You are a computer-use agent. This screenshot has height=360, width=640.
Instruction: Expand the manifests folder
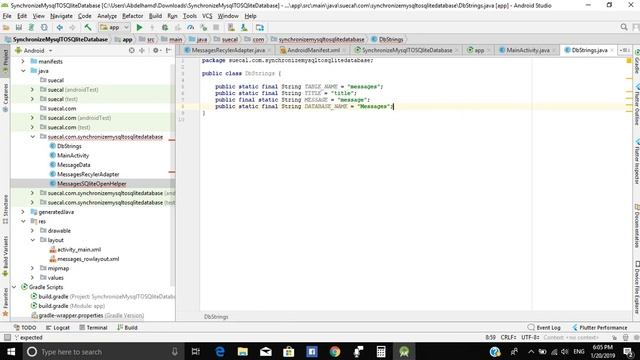[23, 62]
